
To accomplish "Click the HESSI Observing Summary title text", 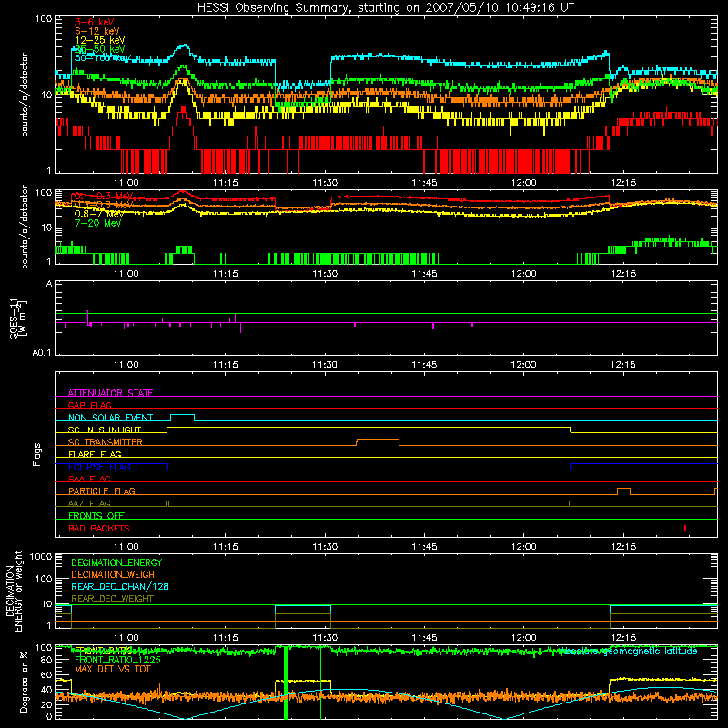I will [385, 8].
